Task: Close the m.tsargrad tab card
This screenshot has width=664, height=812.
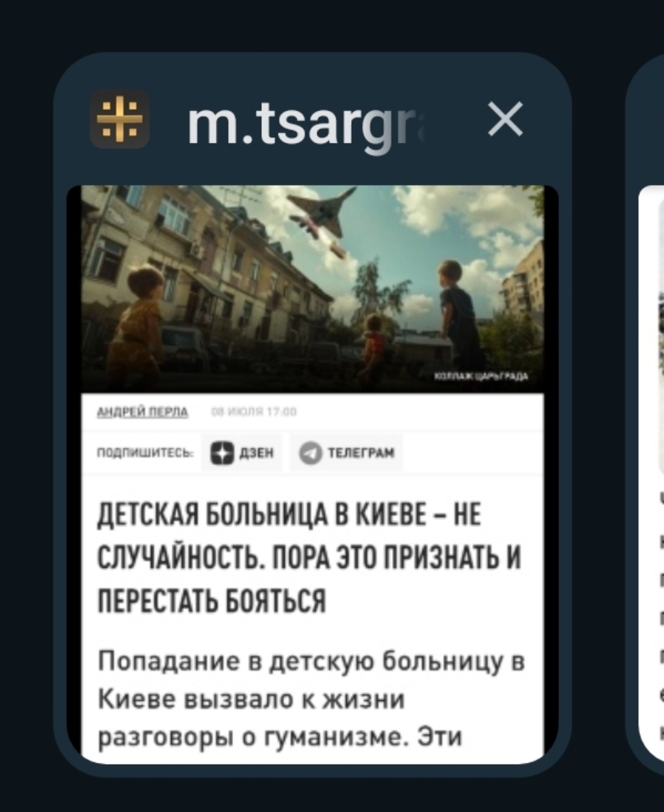Action: [x=505, y=119]
